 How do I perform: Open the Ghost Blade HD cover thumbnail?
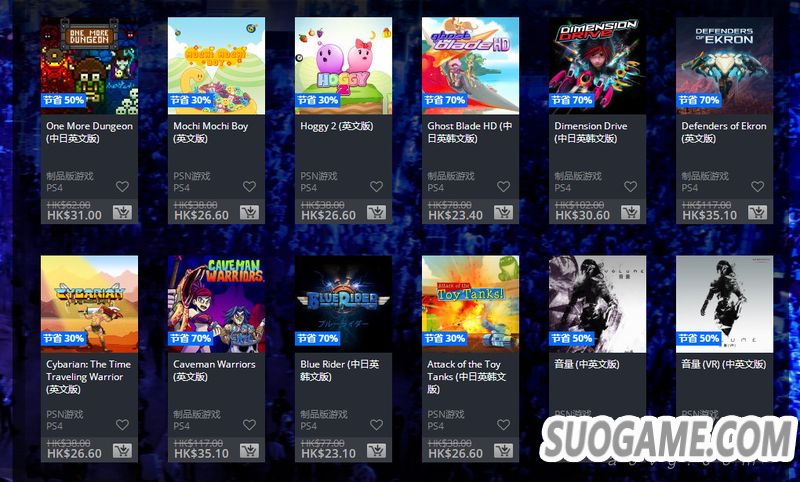(x=470, y=66)
